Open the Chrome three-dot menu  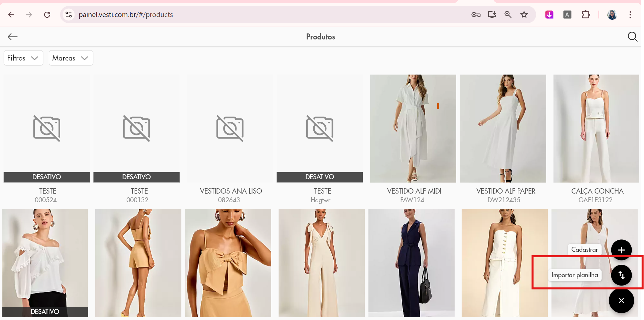pos(630,15)
